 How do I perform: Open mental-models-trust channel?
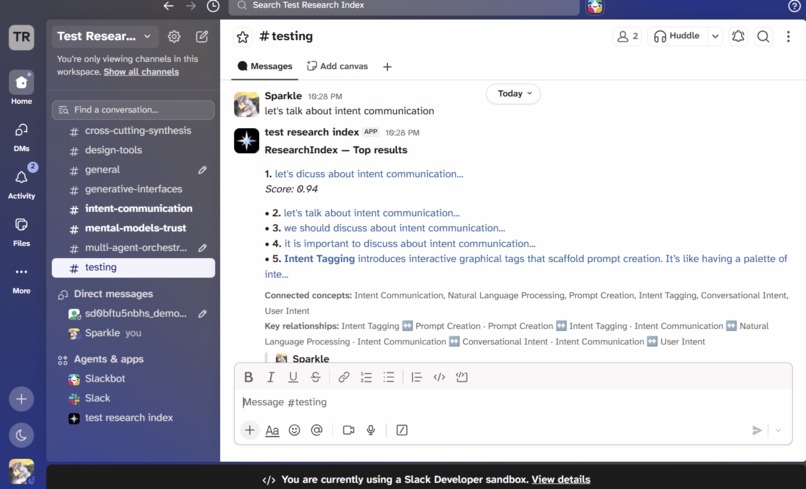133,228
